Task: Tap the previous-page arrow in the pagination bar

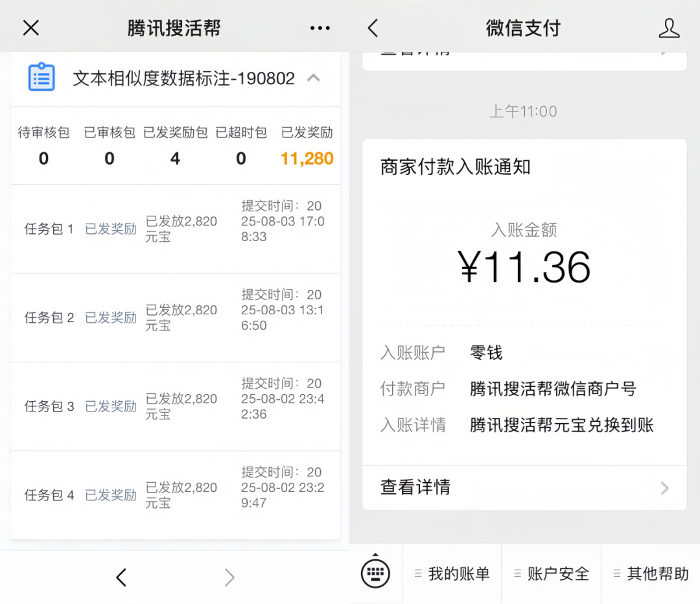Action: (x=121, y=577)
